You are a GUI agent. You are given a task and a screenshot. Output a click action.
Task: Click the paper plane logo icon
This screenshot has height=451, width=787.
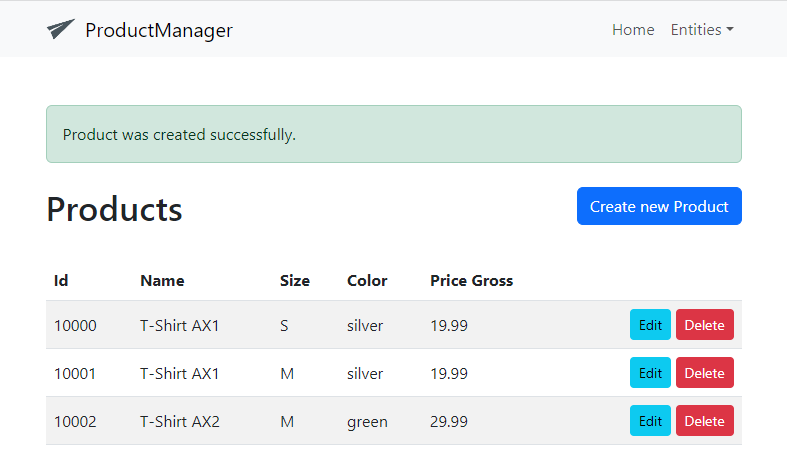point(61,29)
